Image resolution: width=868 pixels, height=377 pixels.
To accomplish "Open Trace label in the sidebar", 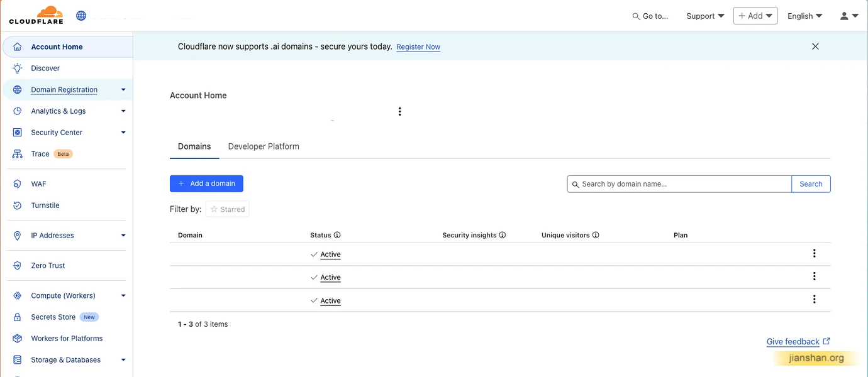I will point(40,154).
